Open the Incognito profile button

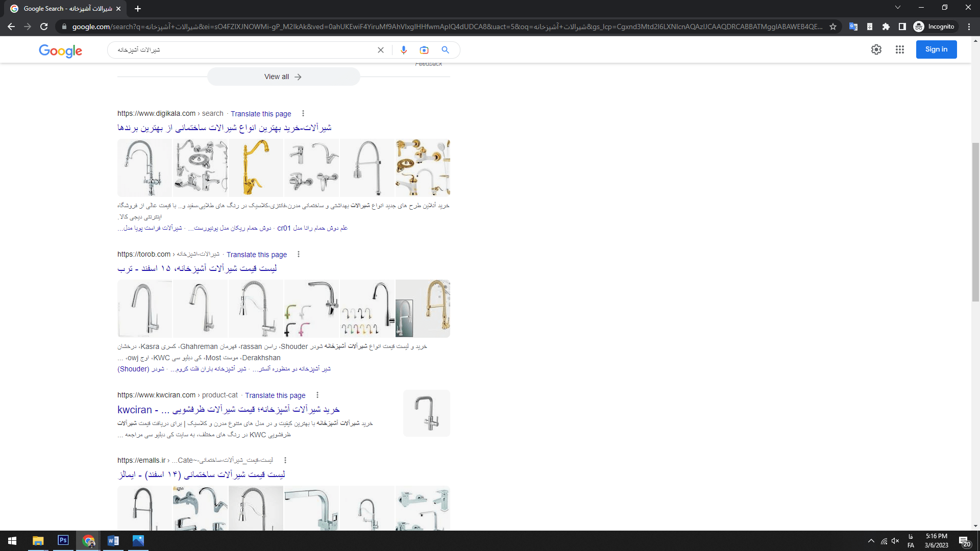[x=934, y=27]
